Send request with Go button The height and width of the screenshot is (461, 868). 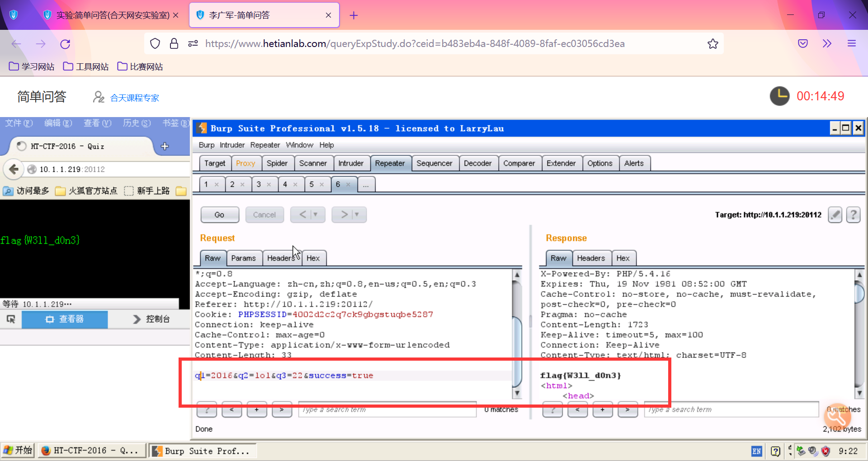[x=220, y=215]
